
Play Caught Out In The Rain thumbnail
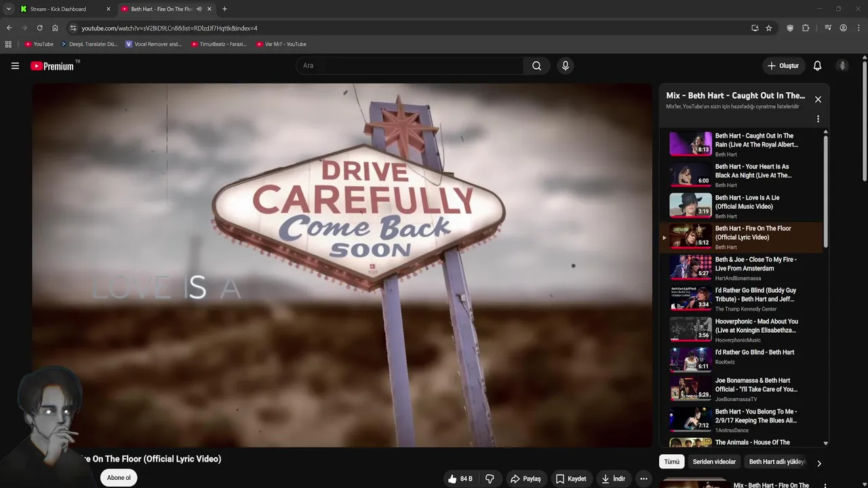pyautogui.click(x=690, y=144)
